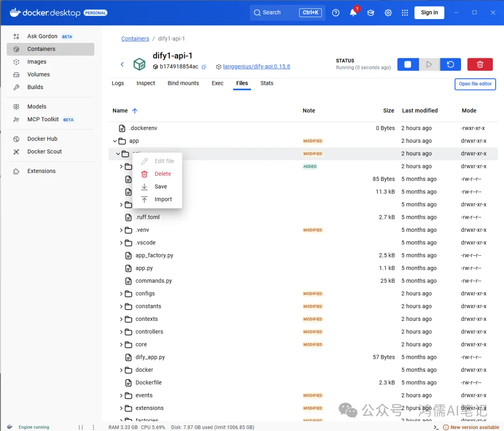Click New version available notice
Viewport: 504px width, 431px height.
tap(471, 427)
